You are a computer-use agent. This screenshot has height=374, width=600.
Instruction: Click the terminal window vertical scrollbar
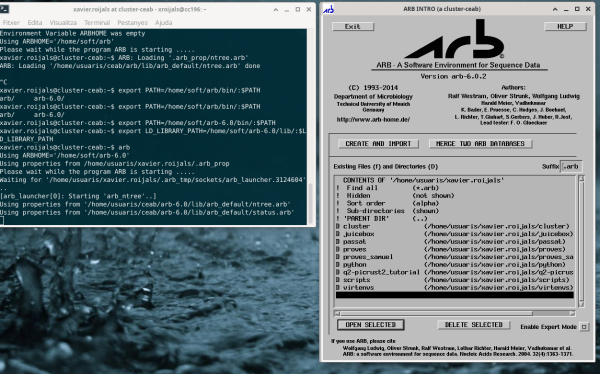tap(310, 203)
